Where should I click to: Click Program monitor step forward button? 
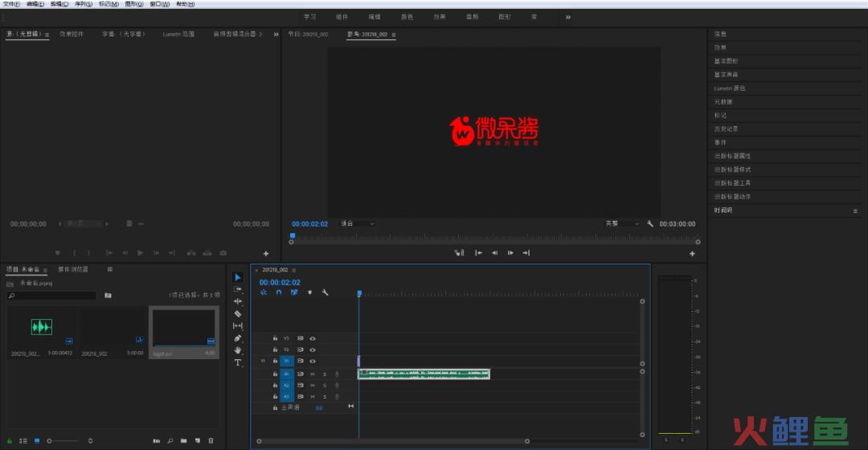click(x=510, y=253)
